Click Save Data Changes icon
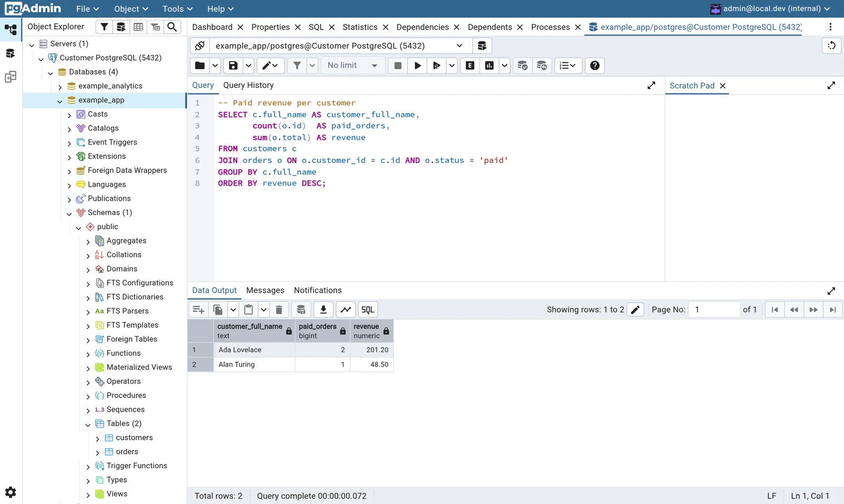The image size is (844, 504). [301, 309]
